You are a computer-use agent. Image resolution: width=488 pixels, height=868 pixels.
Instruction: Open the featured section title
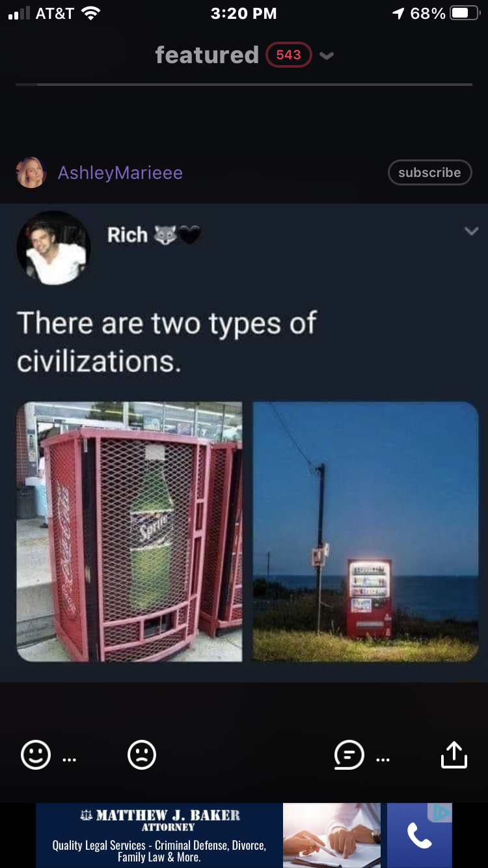[207, 55]
